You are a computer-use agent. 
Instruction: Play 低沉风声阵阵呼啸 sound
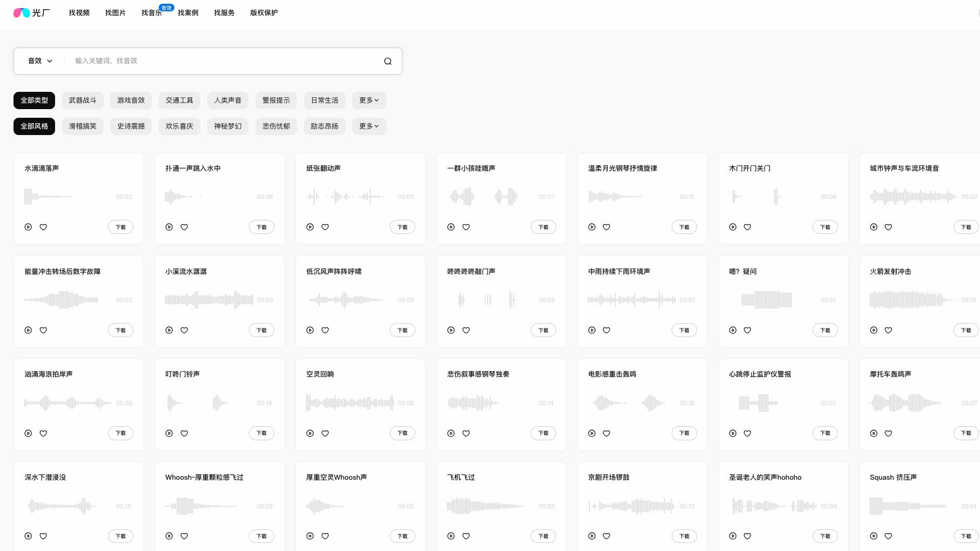(310, 330)
